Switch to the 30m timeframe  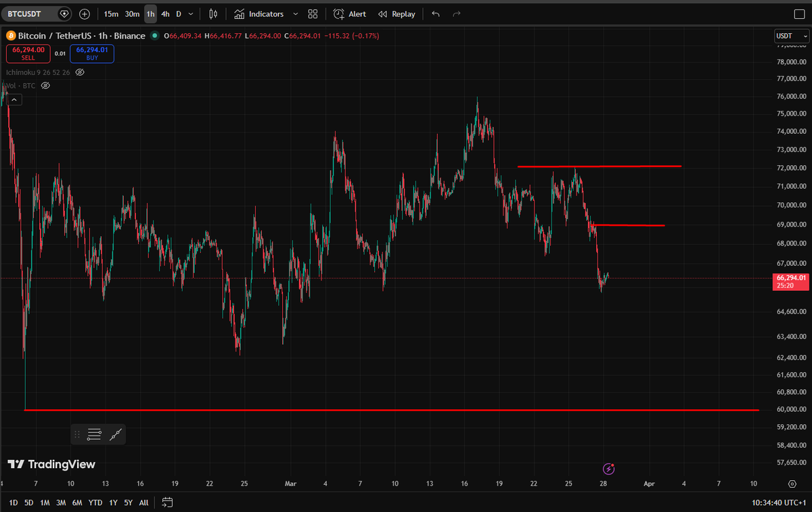132,14
